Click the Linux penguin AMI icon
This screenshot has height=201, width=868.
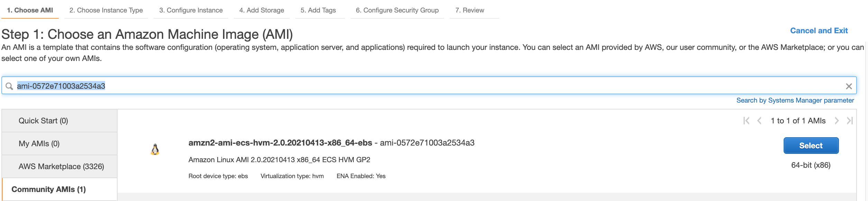(155, 149)
